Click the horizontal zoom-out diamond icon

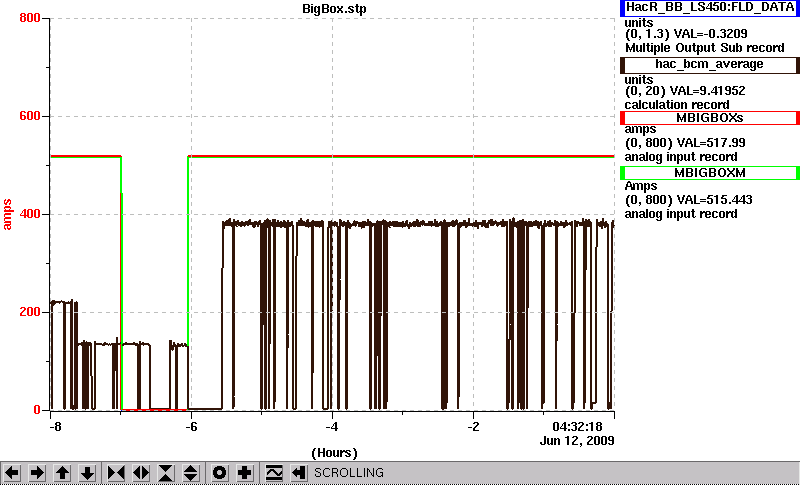pos(141,473)
